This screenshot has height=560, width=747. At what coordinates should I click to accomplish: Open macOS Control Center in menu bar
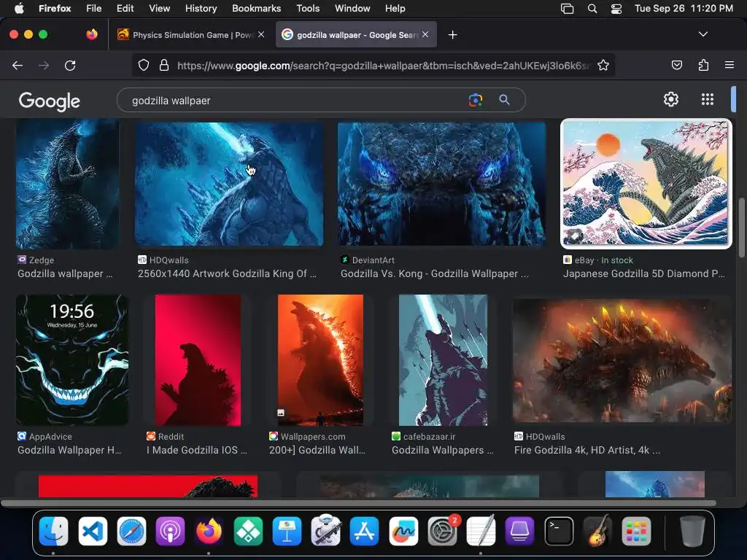pyautogui.click(x=616, y=9)
